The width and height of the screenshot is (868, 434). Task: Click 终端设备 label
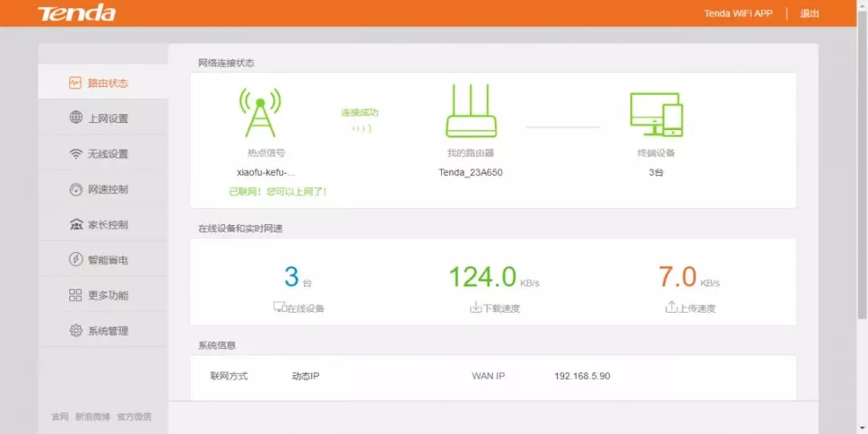[x=656, y=153]
